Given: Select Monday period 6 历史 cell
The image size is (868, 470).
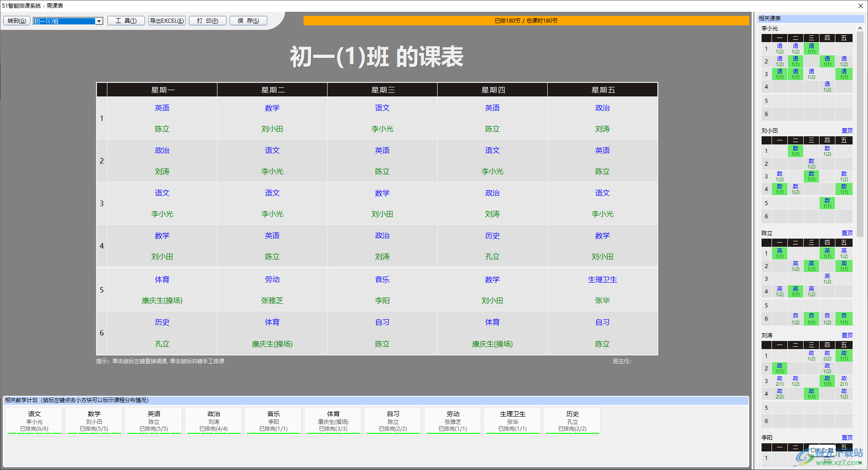Looking at the screenshot, I should coord(162,333).
